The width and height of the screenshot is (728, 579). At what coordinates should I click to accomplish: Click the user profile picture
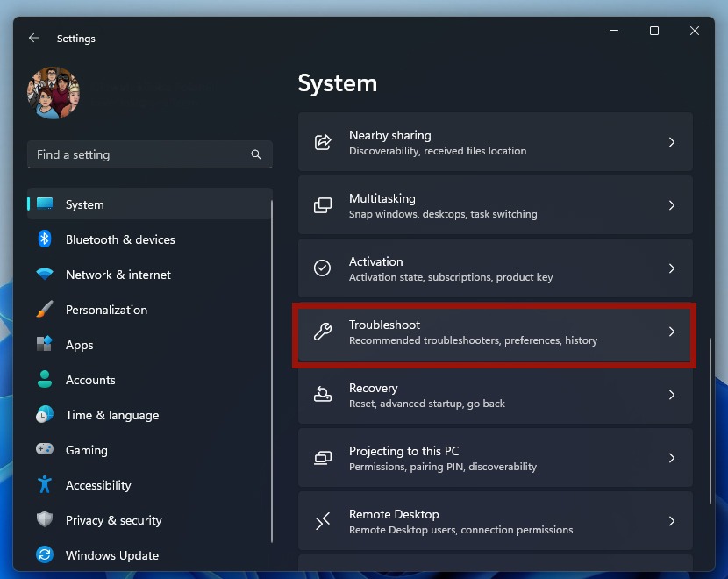(54, 92)
